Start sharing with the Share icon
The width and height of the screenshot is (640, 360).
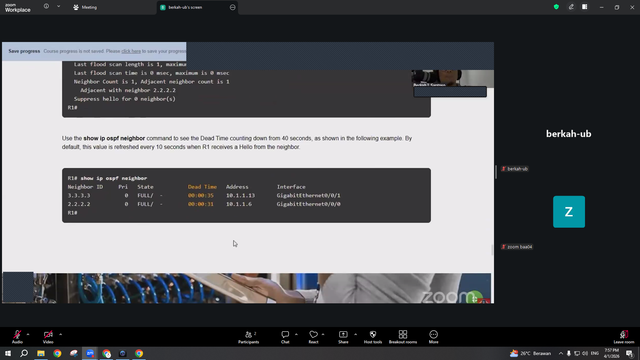coord(343,337)
